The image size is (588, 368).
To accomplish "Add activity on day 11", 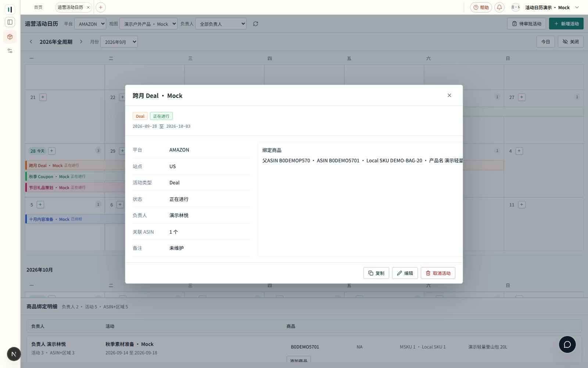I will pyautogui.click(x=522, y=205).
